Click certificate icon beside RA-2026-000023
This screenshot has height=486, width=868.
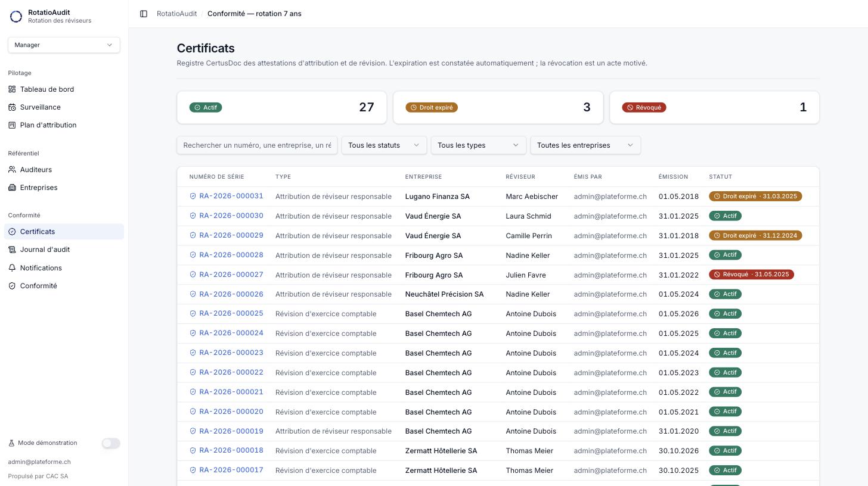point(193,353)
